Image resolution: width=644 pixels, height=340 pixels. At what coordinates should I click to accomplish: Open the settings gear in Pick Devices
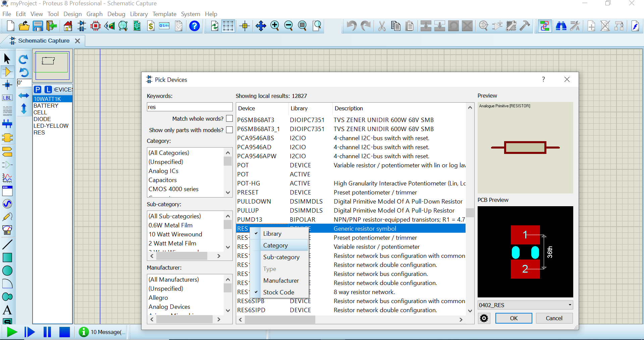point(484,318)
